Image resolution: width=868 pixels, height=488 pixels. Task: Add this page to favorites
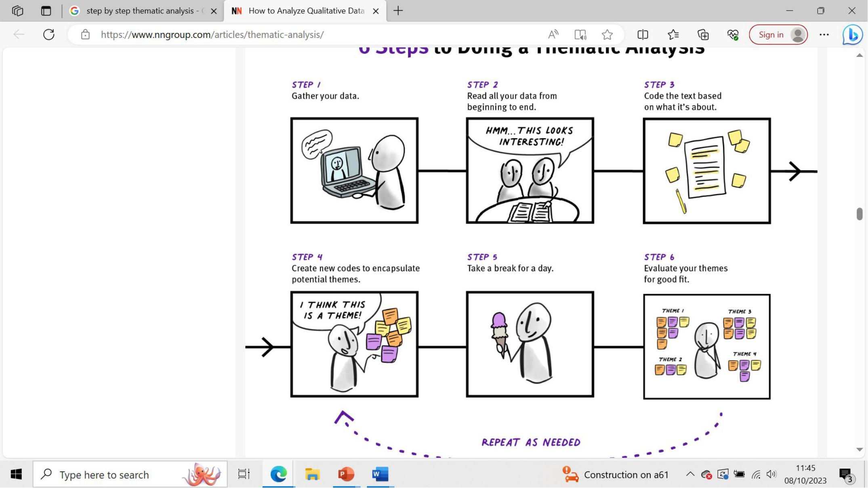coord(607,35)
